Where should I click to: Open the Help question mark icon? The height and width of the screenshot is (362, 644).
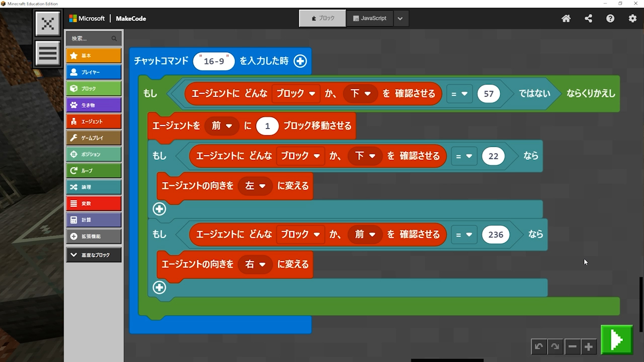tap(610, 19)
